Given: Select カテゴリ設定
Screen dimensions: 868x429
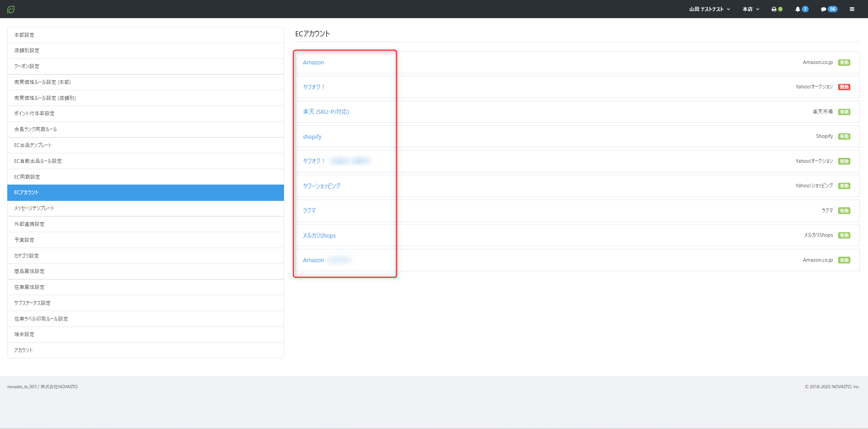Looking at the screenshot, I should tap(145, 256).
